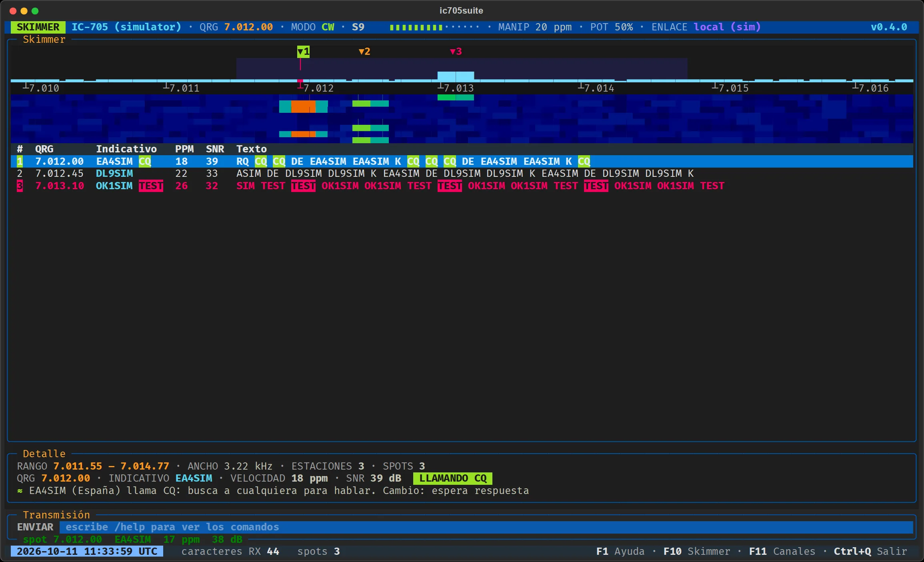Click the 7.014 tick on the frequency scale
The height and width of the screenshot is (562, 924).
pos(596,88)
